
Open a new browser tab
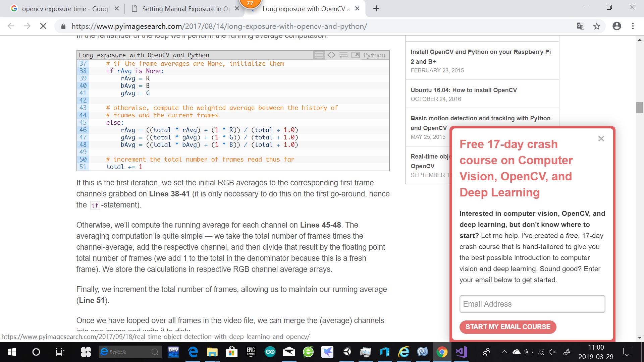[376, 9]
